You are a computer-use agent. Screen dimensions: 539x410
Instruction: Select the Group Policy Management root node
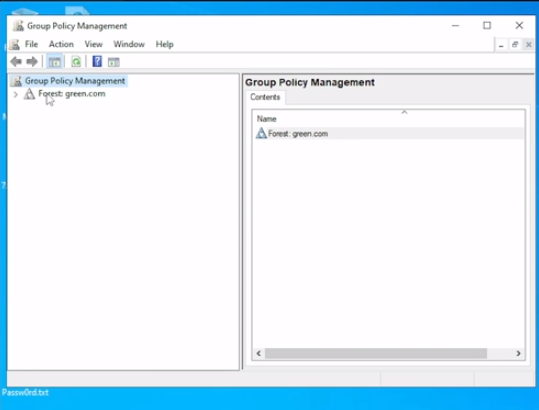pos(75,81)
